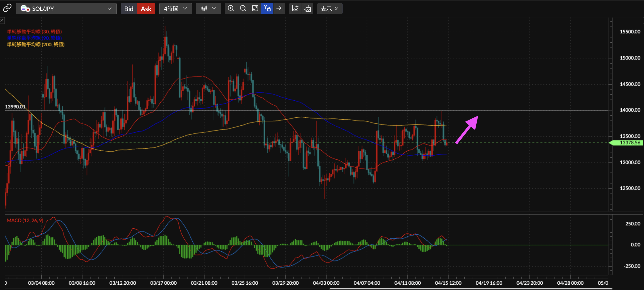Disable the Y-axis lock
The height and width of the screenshot is (290, 644).
(x=267, y=9)
